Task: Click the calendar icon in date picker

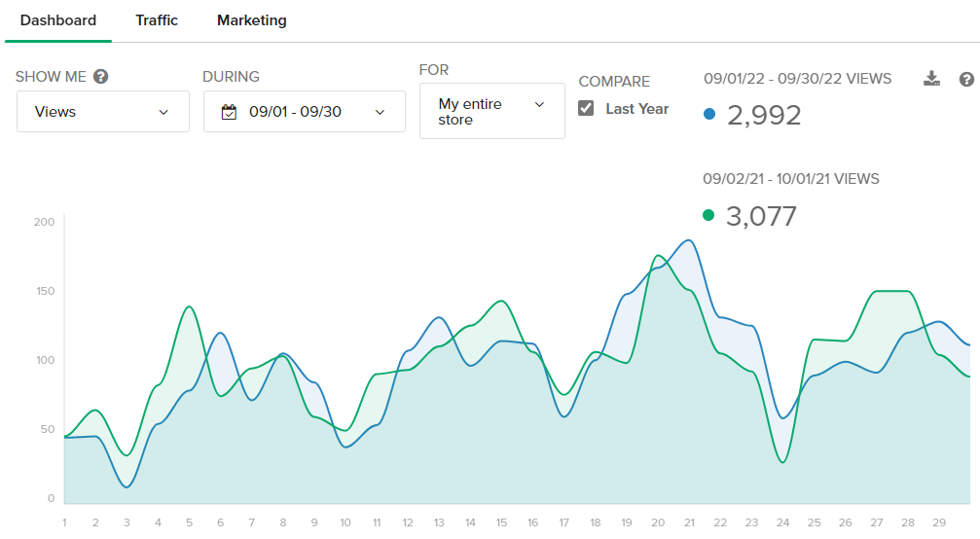Action: [229, 112]
